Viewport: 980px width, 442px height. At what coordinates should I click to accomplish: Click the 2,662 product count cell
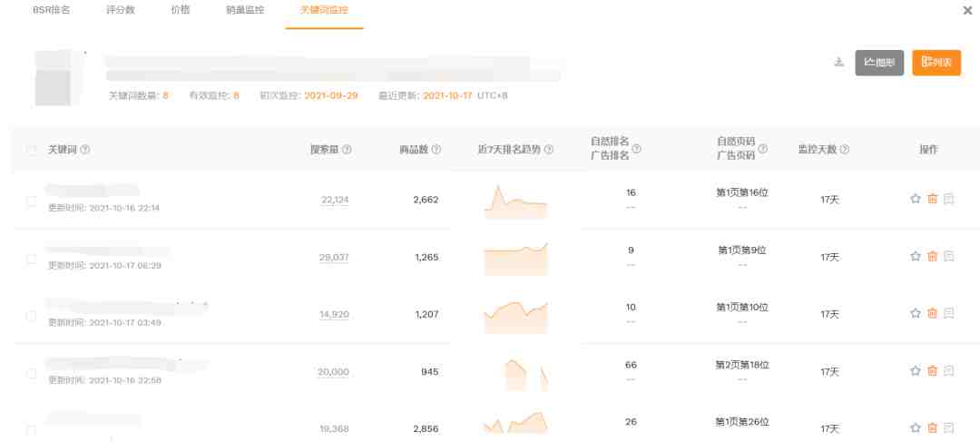426,200
